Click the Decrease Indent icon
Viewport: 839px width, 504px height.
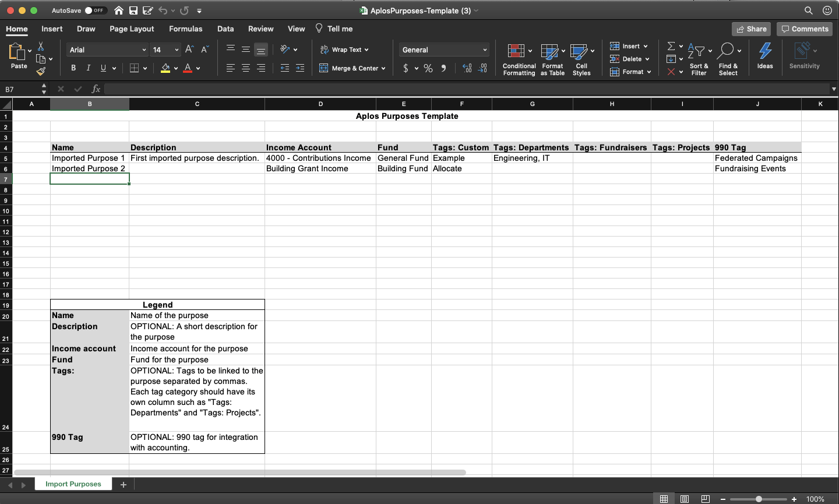(285, 68)
